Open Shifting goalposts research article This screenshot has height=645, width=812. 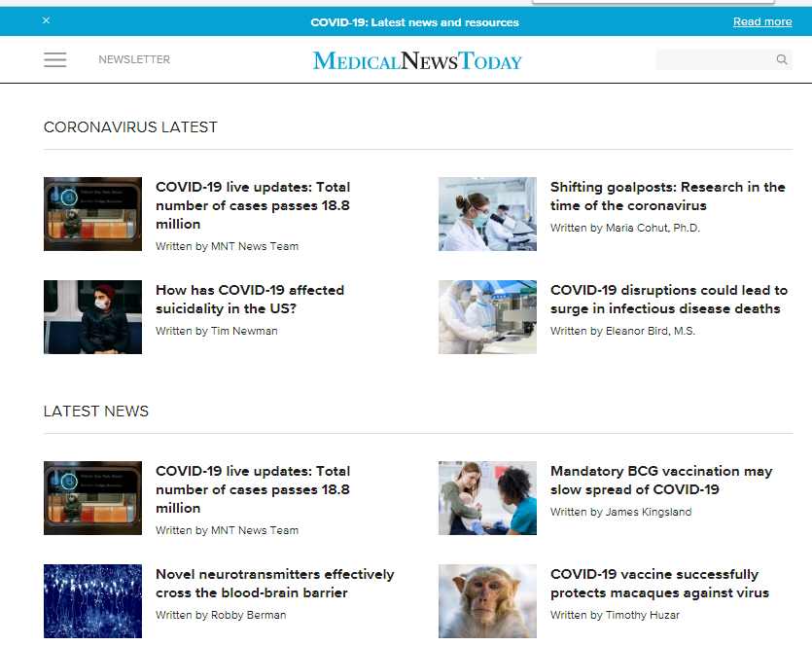(667, 197)
